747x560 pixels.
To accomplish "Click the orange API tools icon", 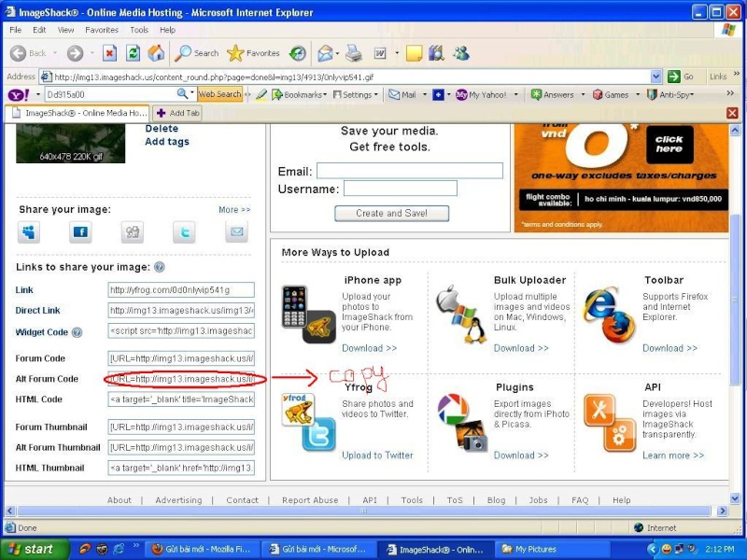I will [610, 423].
